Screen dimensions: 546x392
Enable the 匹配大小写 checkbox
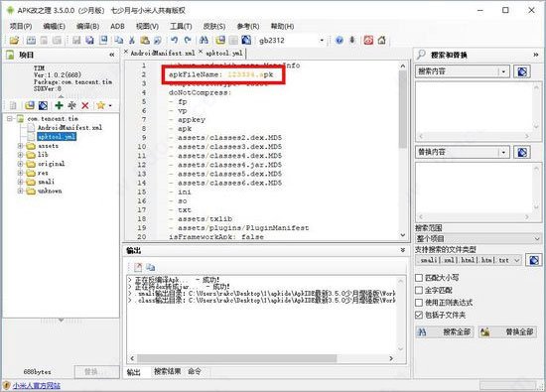419,278
